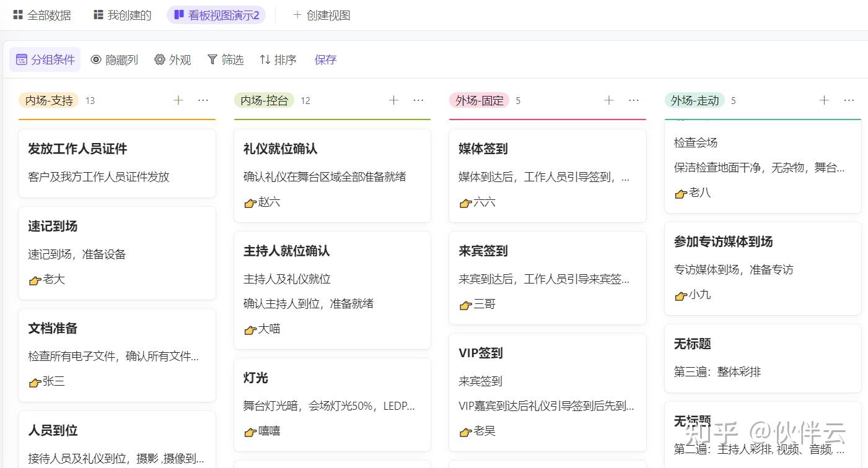Click assignee 六六 on 媒体签到 card
Viewport: 868px width, 468px height.
478,202
